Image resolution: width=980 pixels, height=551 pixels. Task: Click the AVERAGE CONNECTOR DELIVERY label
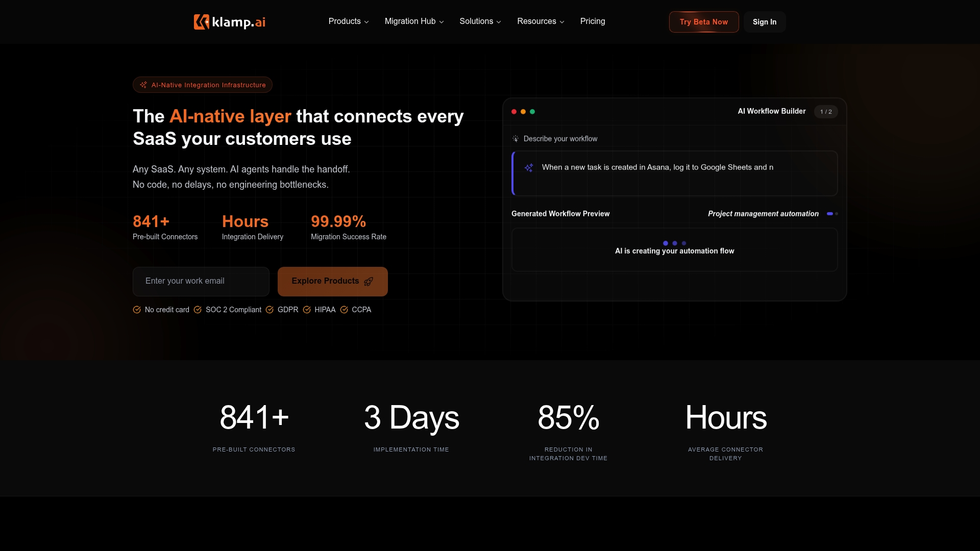click(725, 454)
